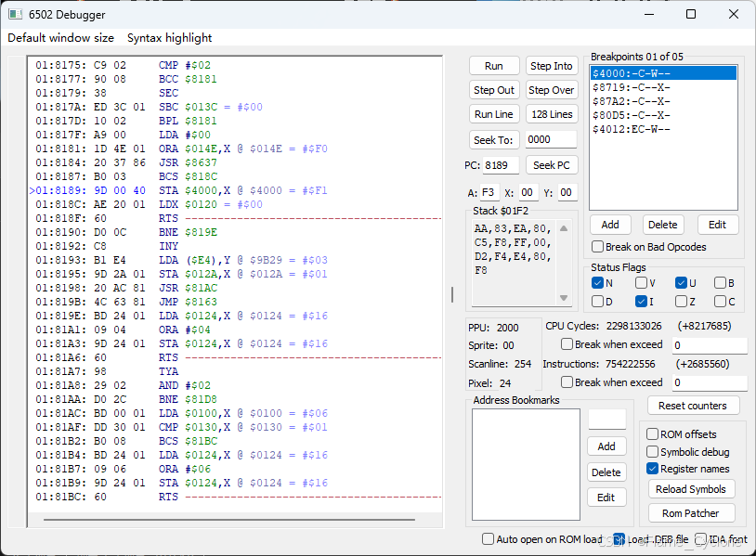This screenshot has height=556, width=756.
Task: Click the Y register field
Action: tap(567, 193)
